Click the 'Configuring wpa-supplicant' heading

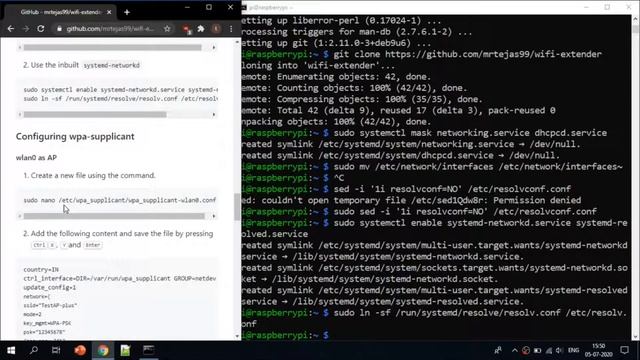coord(75,136)
